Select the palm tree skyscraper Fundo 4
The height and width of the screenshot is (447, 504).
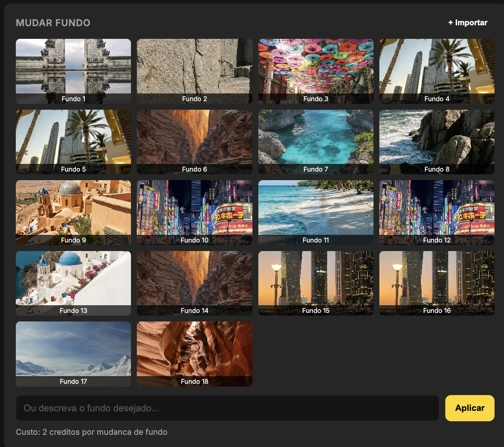click(x=437, y=71)
